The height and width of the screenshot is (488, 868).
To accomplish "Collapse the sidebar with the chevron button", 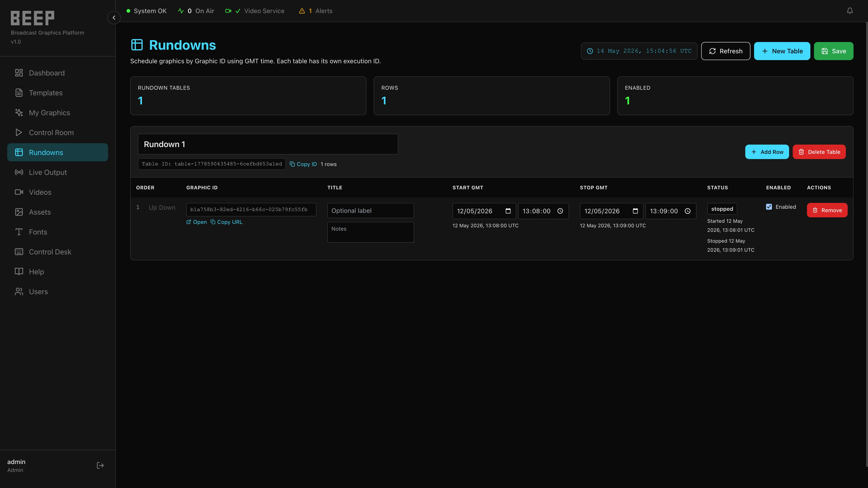I will point(114,18).
